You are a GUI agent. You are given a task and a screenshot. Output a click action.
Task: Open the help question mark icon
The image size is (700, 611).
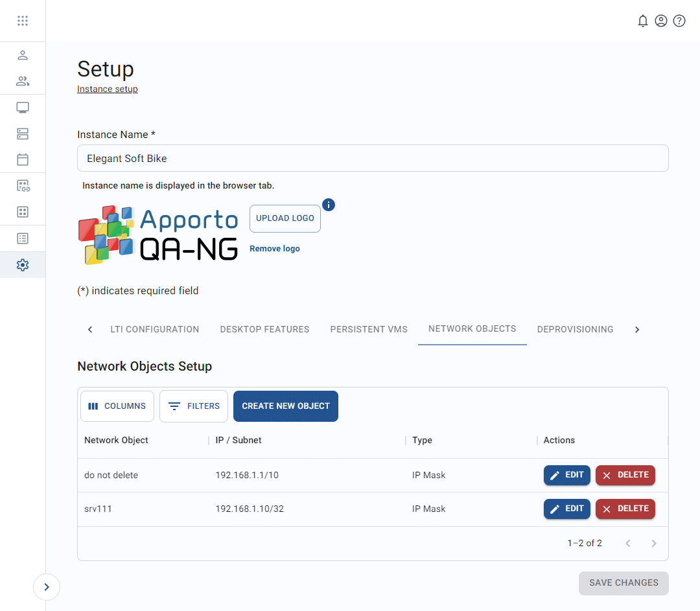679,20
